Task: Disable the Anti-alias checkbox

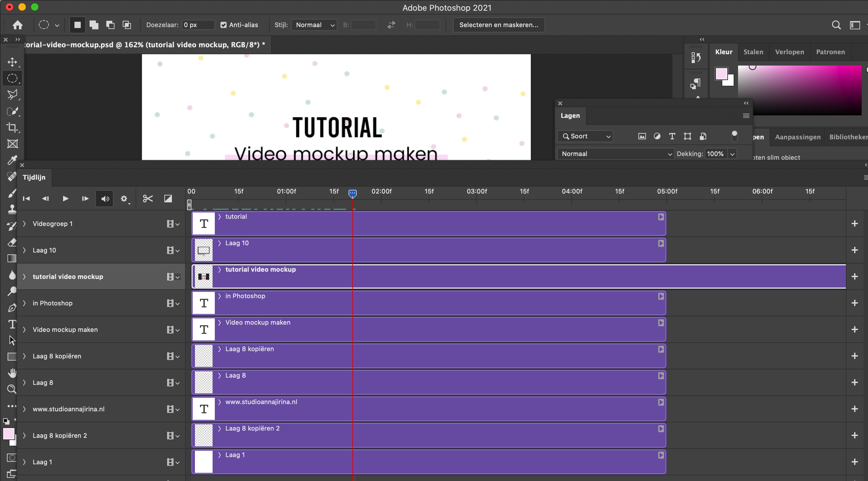Action: coord(223,25)
